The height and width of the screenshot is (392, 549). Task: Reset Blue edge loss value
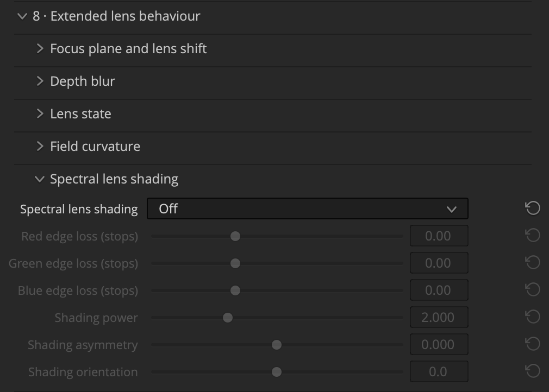coord(533,290)
